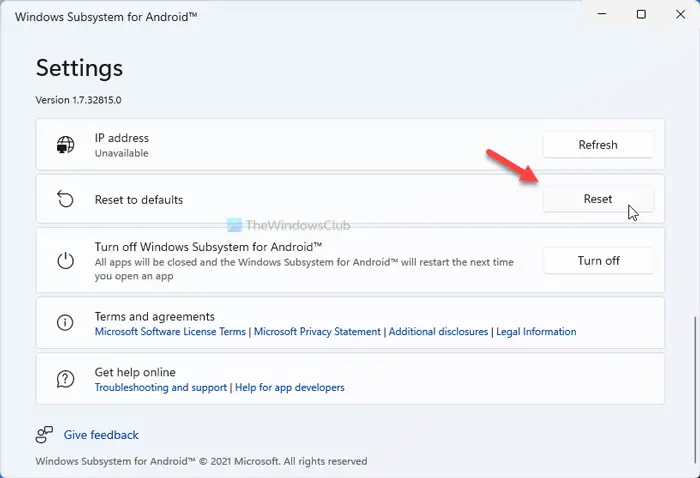Click the Reset to defaults label
This screenshot has width=700, height=478.
pos(139,200)
